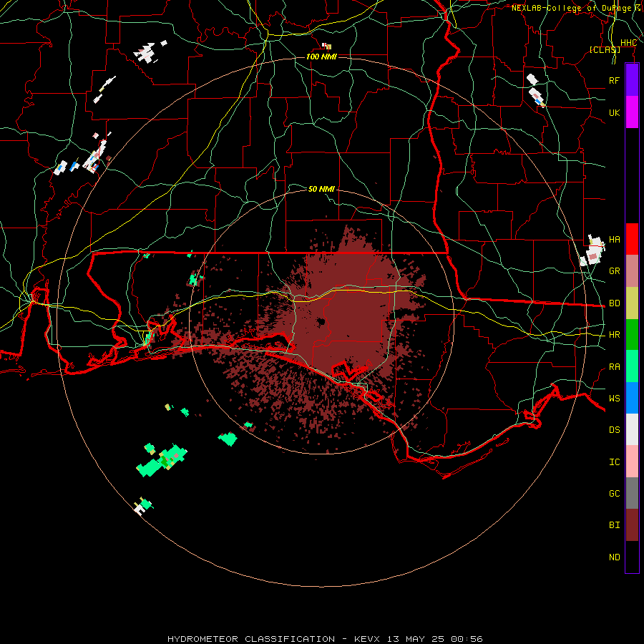Screen dimensions: 644x644
Task: Click the UK legend label
Action: coord(614,112)
